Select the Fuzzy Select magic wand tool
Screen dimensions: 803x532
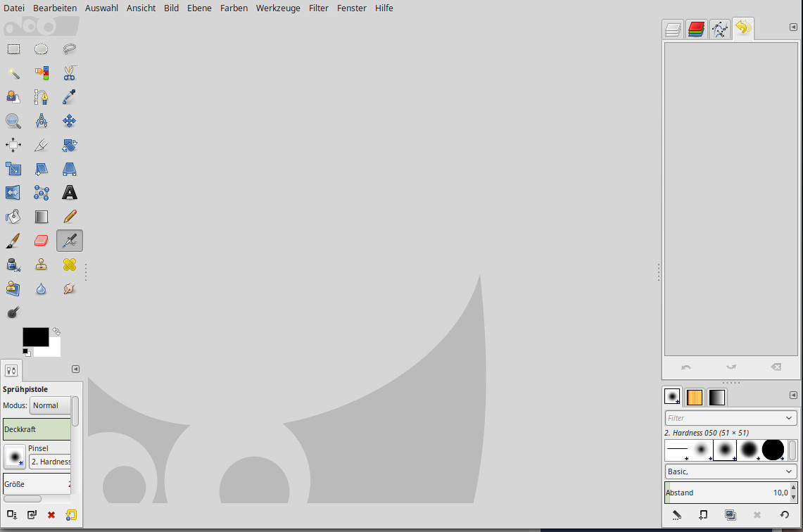point(13,73)
